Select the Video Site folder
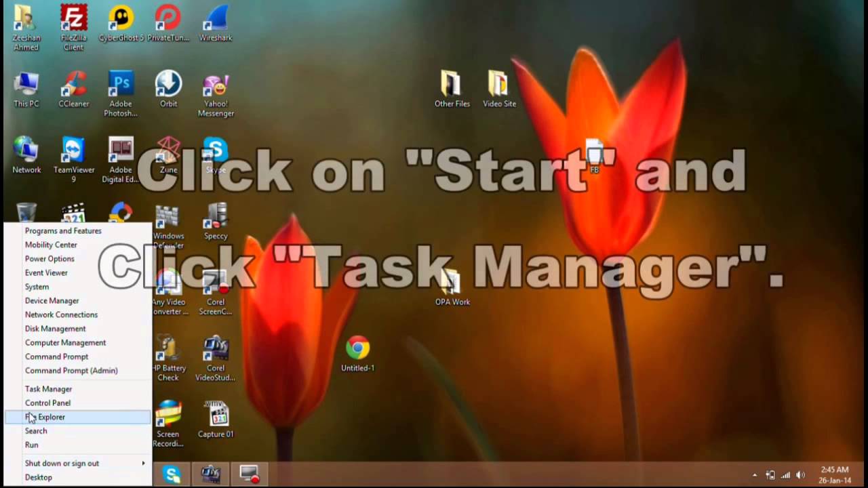This screenshot has height=488, width=868. [x=499, y=89]
